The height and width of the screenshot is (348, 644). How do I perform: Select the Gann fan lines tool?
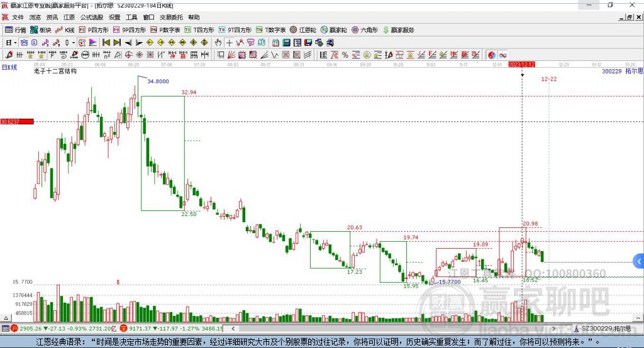click(x=231, y=55)
